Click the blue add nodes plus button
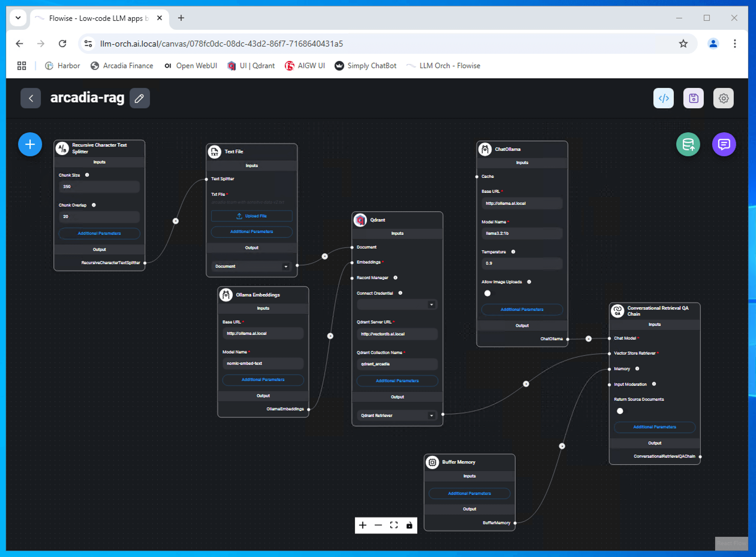This screenshot has width=756, height=557. [30, 144]
